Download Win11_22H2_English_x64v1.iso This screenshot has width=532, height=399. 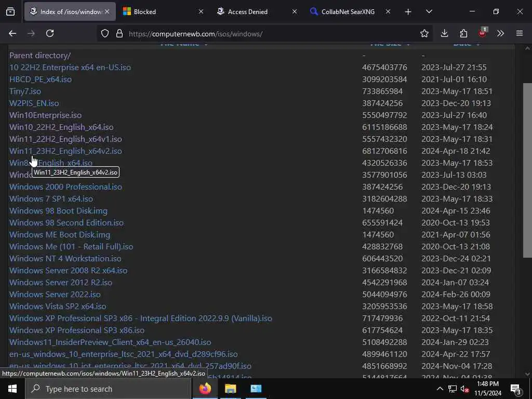pos(65,139)
